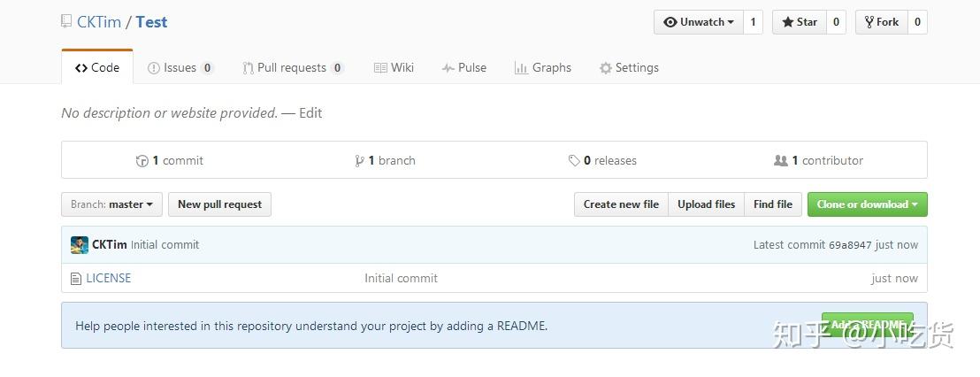Open the latest commit hash 69a8947
The width and height of the screenshot is (980, 377).
[x=849, y=245]
